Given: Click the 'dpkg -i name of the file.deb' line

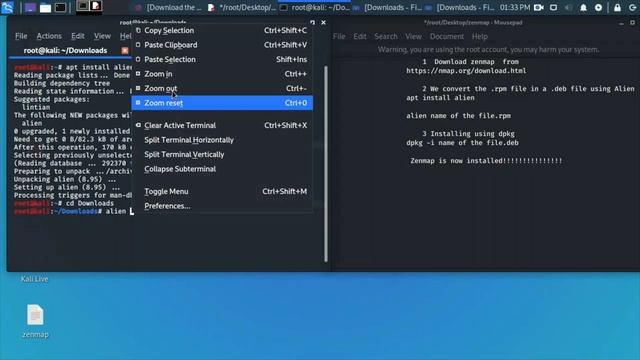Looking at the screenshot, I should pos(462,143).
